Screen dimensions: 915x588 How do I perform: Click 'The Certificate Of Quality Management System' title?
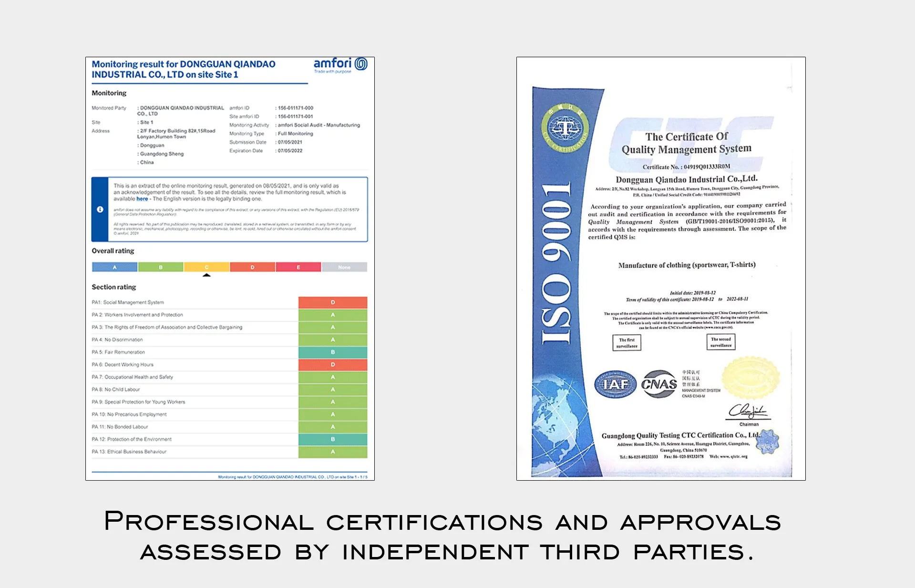[687, 143]
